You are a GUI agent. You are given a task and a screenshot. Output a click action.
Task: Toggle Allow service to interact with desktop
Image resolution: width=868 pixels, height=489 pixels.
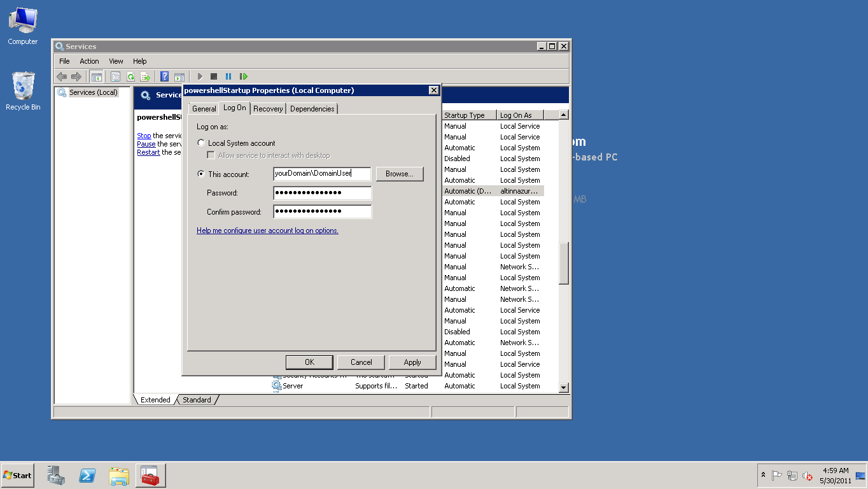point(211,155)
